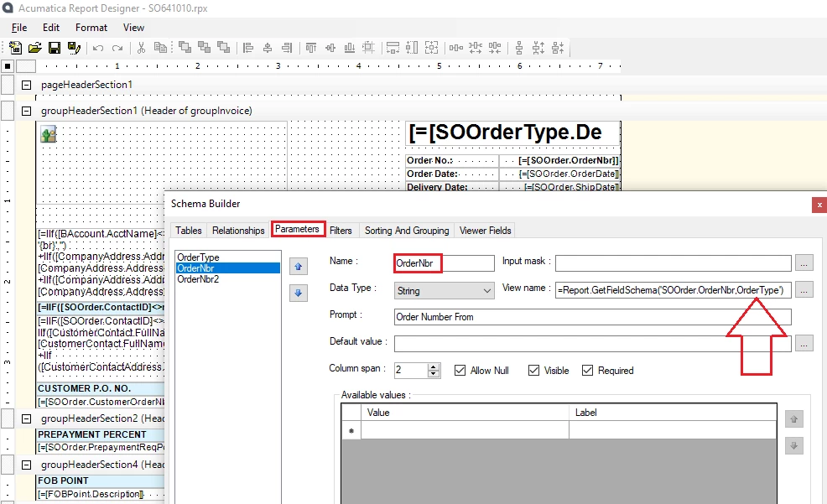Collapse the pageHeaderSection1 section
Viewport: 827px width, 504px height.
(x=26, y=85)
